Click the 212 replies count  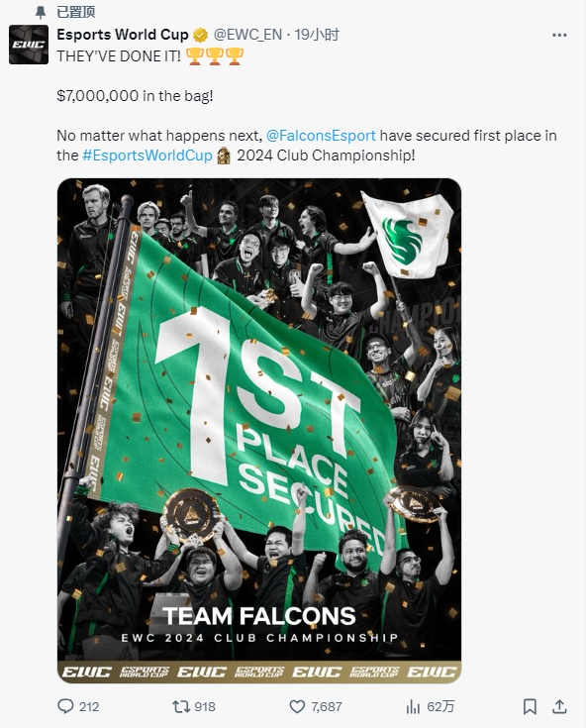[89, 706]
